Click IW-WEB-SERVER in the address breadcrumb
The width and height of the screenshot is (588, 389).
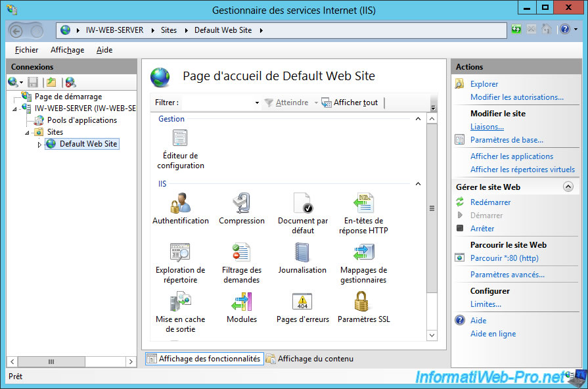coord(114,30)
